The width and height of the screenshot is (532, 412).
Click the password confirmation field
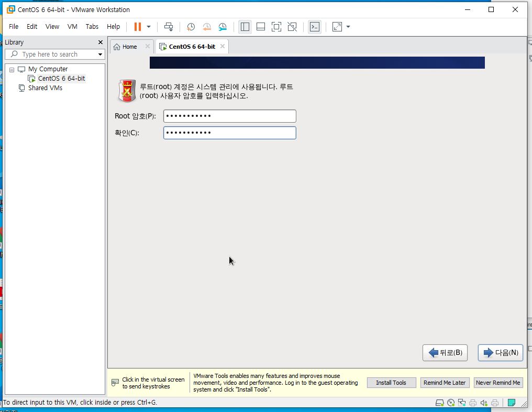coord(230,133)
